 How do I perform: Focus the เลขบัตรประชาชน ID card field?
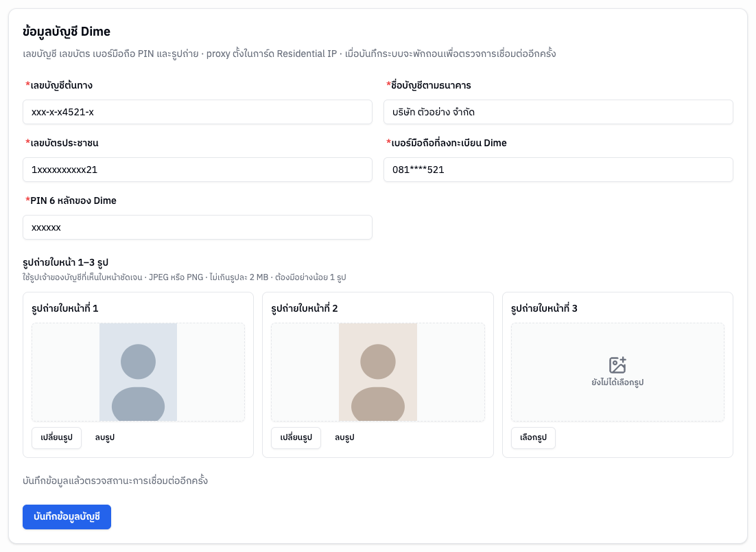pos(198,170)
